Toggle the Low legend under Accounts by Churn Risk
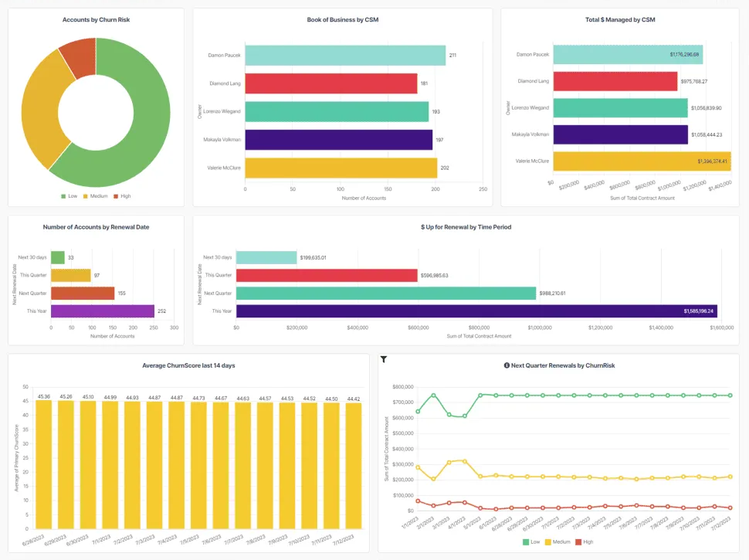 [72, 196]
